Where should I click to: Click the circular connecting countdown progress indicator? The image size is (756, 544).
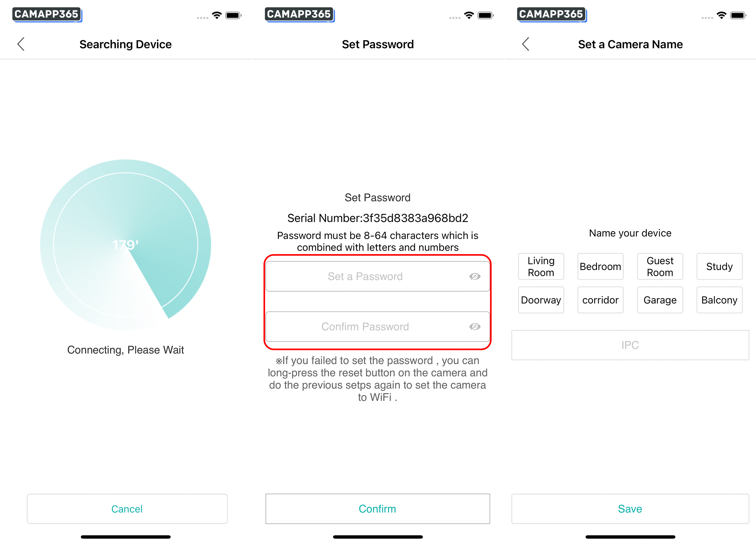(126, 245)
